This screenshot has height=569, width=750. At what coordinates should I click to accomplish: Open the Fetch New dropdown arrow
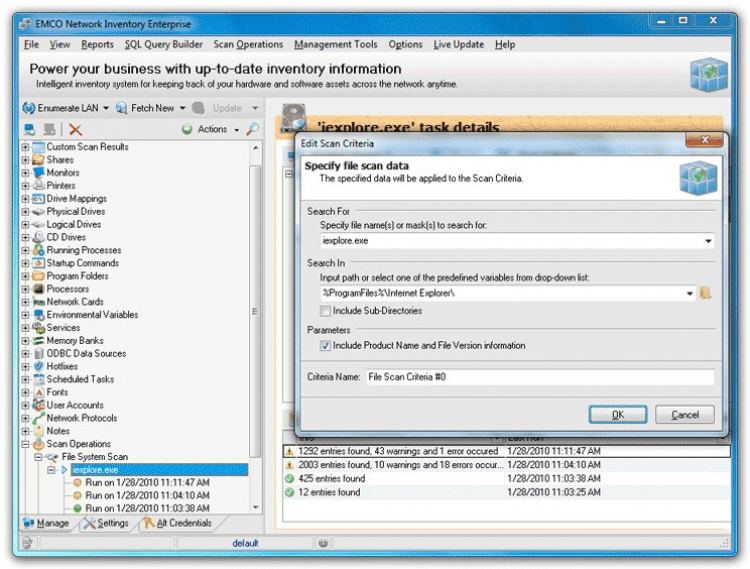(x=182, y=108)
